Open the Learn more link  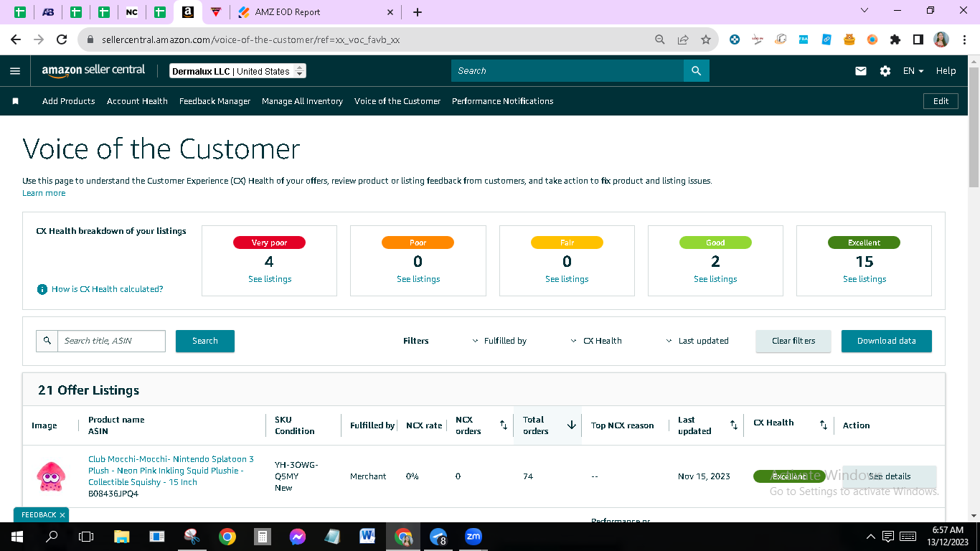point(44,193)
